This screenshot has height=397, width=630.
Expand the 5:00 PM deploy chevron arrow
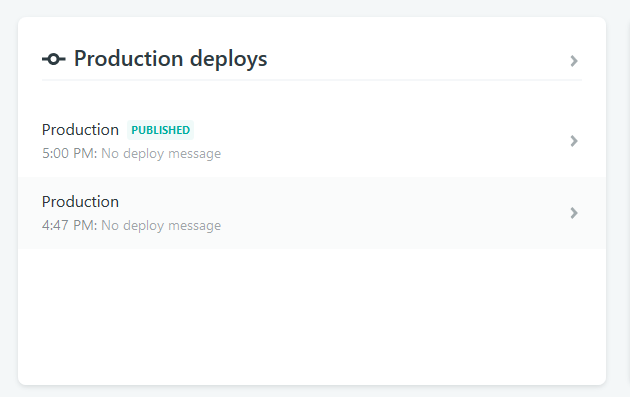(574, 141)
